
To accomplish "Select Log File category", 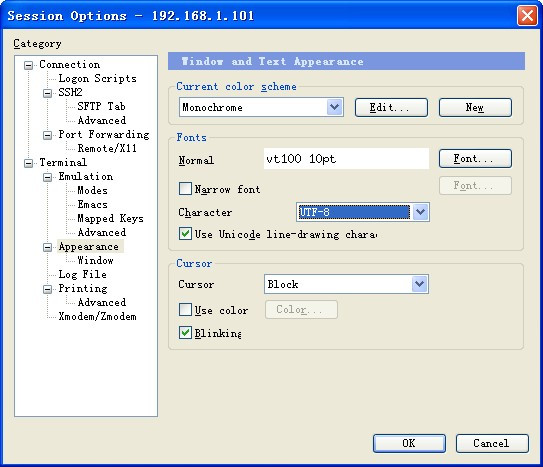I will (x=82, y=275).
